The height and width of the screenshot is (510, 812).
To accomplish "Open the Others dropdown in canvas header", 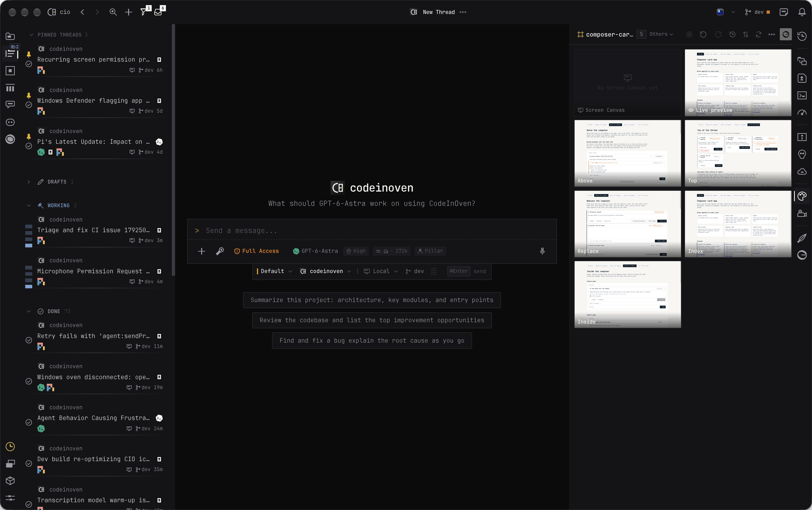I will tap(661, 34).
